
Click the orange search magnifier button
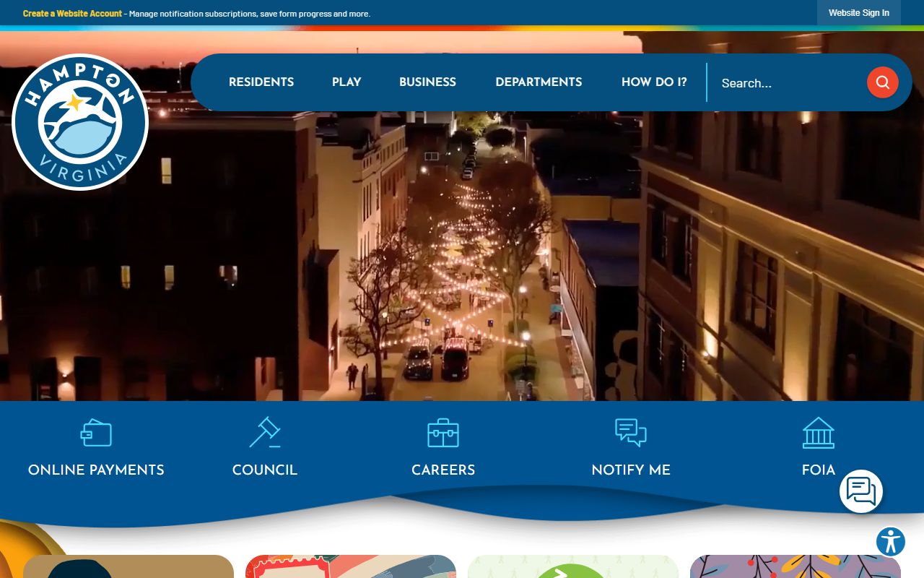click(x=882, y=82)
